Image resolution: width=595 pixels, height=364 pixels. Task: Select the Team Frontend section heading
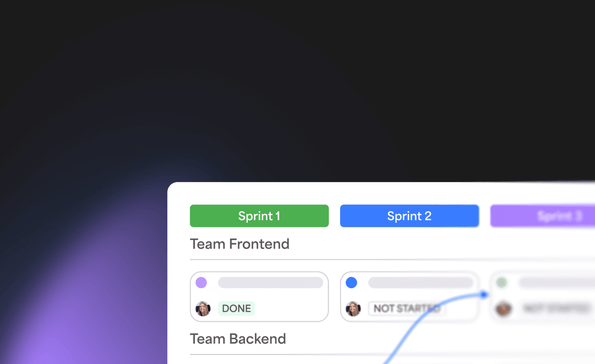(240, 244)
